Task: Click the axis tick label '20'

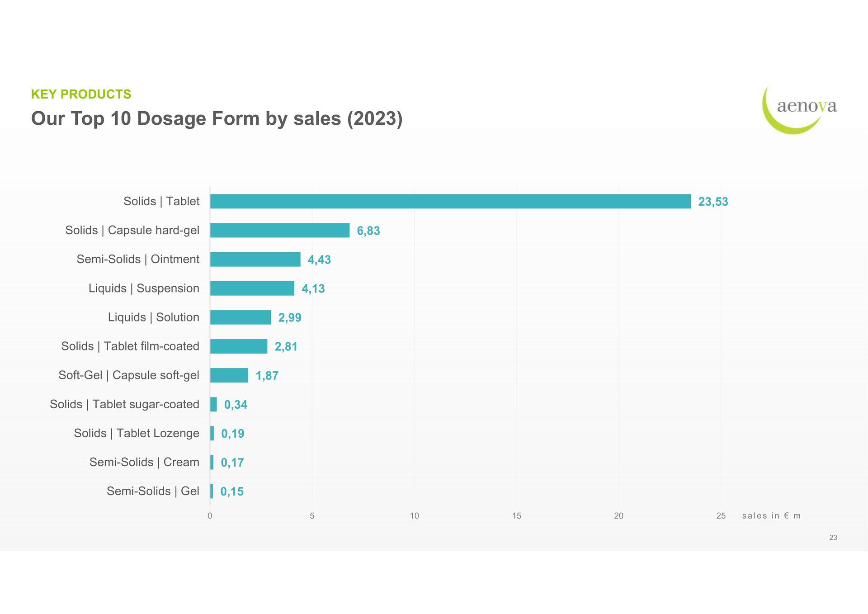Action: point(619,516)
